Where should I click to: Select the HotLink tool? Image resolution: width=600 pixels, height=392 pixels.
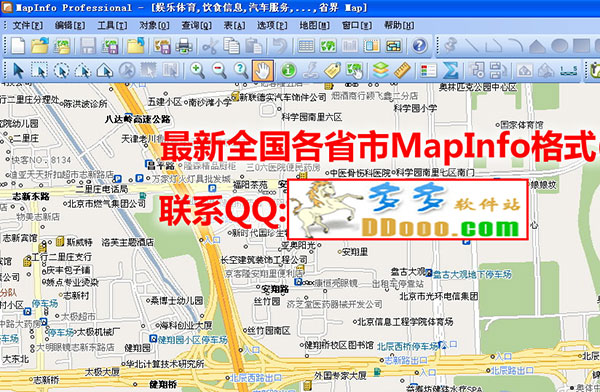tap(311, 70)
